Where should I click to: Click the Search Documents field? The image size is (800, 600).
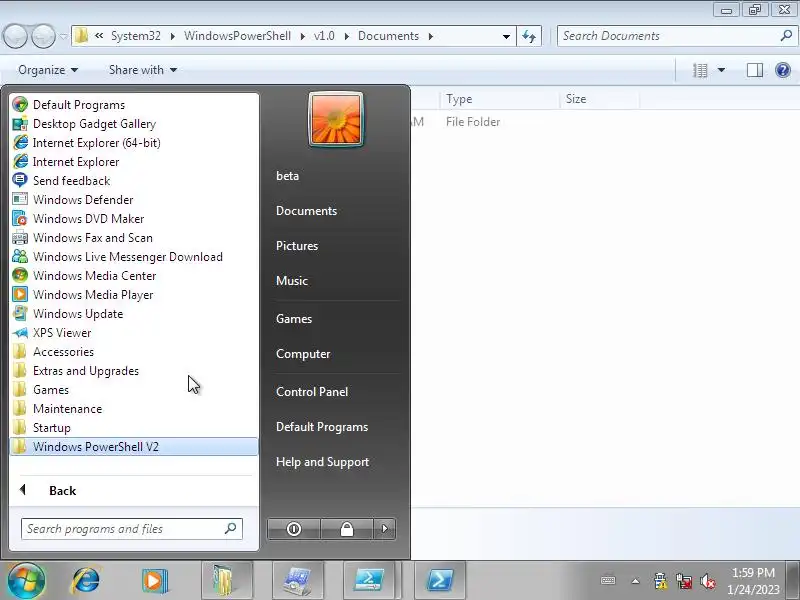pyautogui.click(x=676, y=36)
